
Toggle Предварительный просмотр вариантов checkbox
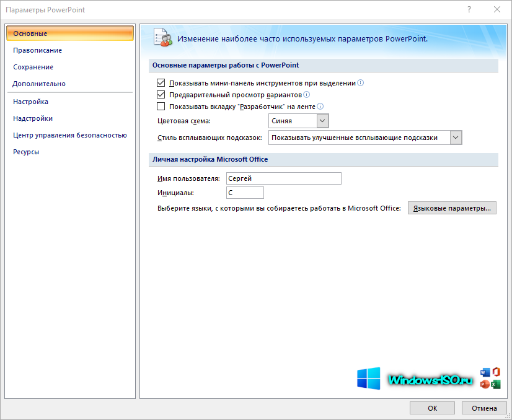pyautogui.click(x=161, y=95)
